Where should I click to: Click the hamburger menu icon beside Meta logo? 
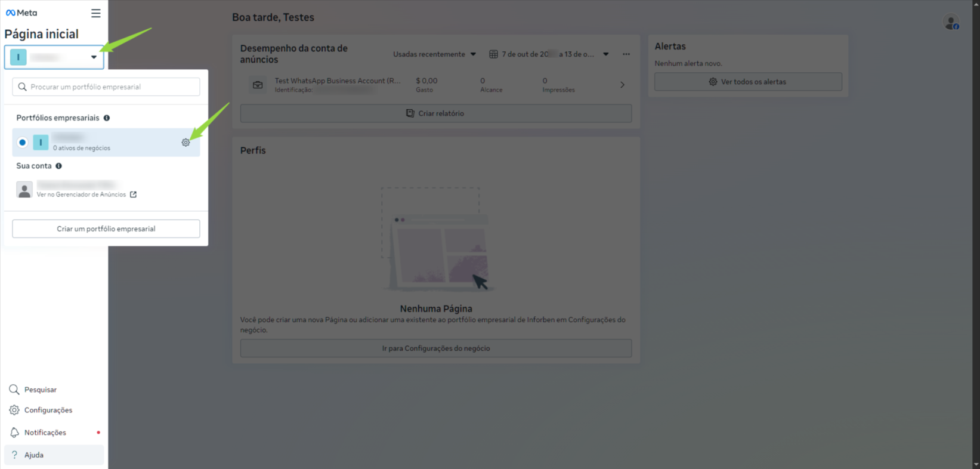tap(95, 13)
